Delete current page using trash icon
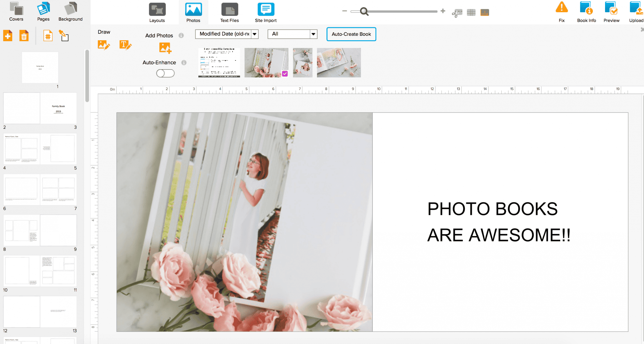Image resolution: width=644 pixels, height=344 pixels. pyautogui.click(x=24, y=35)
